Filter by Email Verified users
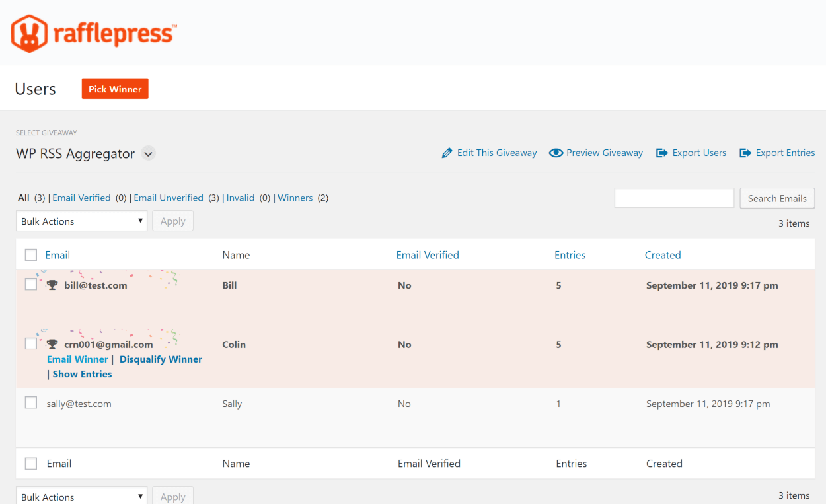Viewport: 826px width, 504px height. pos(81,198)
